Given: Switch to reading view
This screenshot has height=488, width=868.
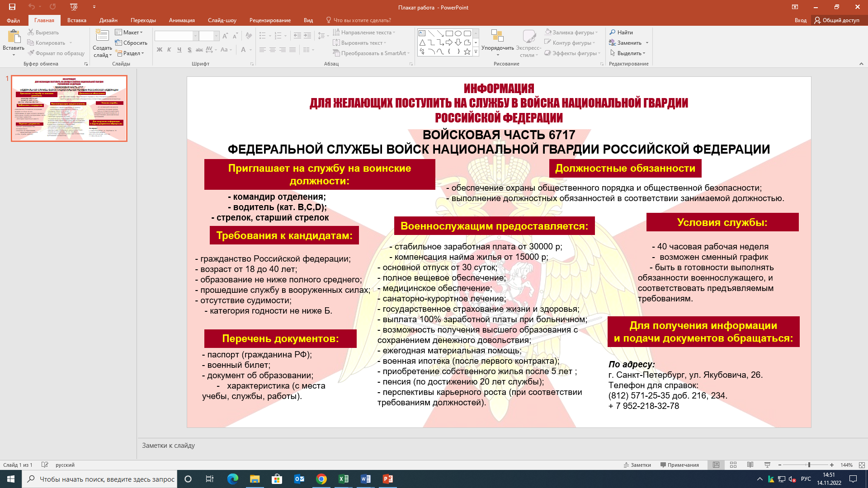Looking at the screenshot, I should pyautogui.click(x=750, y=465).
